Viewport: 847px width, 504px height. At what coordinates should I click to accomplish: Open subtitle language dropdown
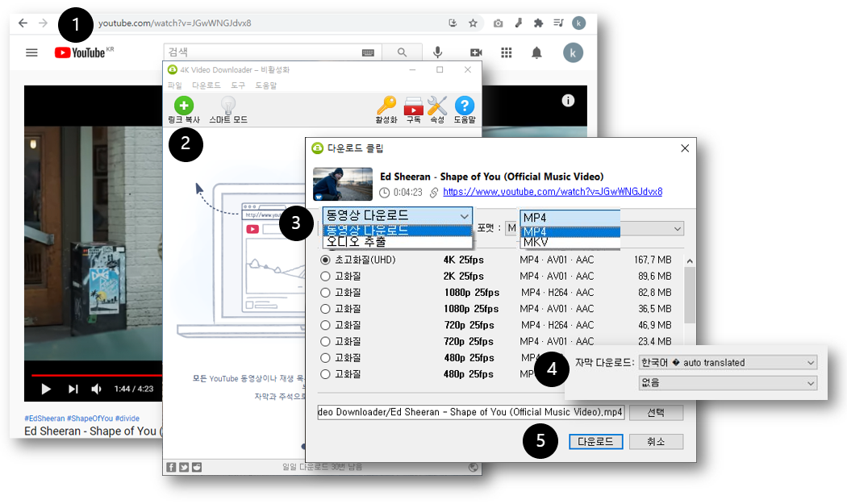tap(728, 362)
